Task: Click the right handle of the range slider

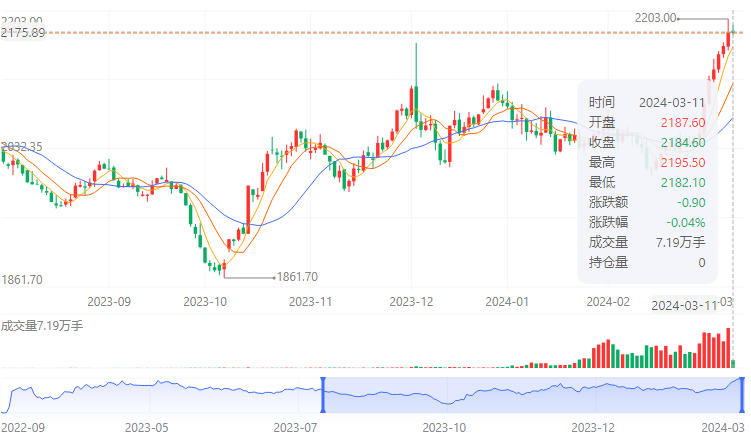Action: coord(742,395)
